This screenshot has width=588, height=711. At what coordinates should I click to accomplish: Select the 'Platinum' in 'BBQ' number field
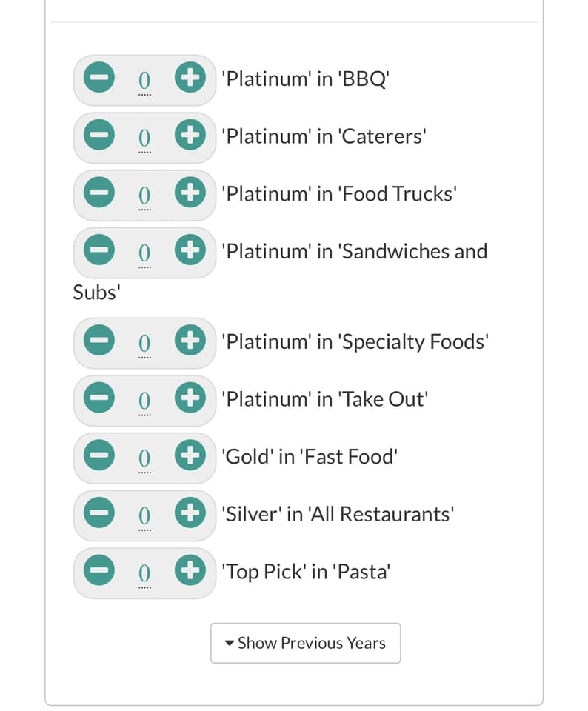click(x=144, y=80)
